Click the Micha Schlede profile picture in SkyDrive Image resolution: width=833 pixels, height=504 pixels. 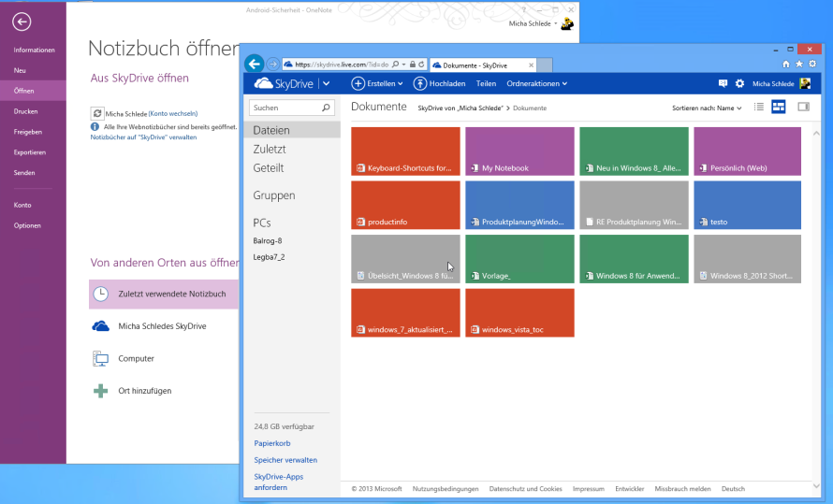point(805,83)
